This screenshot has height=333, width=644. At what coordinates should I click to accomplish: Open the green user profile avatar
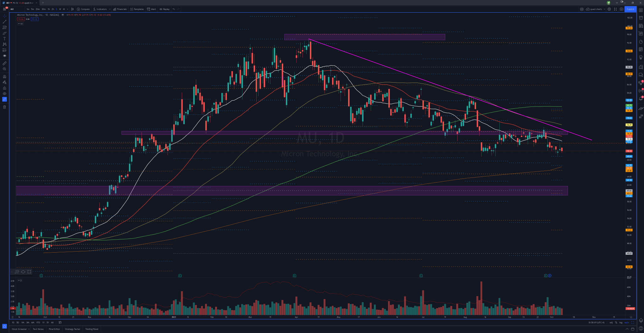click(x=608, y=3)
